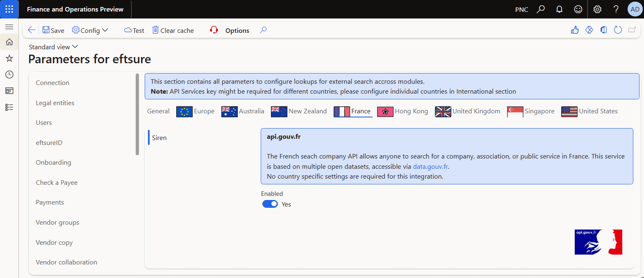Open the AD user account avatar
This screenshot has width=644, height=278.
(635, 9)
